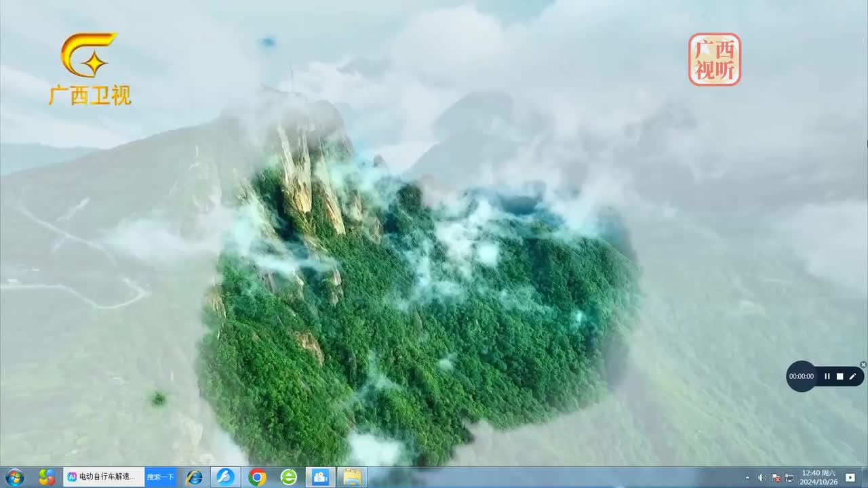Open the recorder's pencil annotation tool
This screenshot has height=488, width=868.
(852, 376)
